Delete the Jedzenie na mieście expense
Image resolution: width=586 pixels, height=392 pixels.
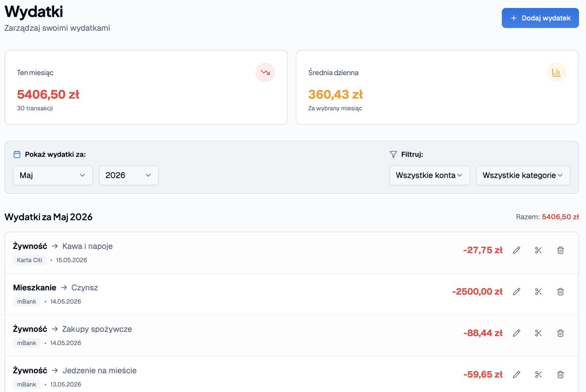click(561, 374)
